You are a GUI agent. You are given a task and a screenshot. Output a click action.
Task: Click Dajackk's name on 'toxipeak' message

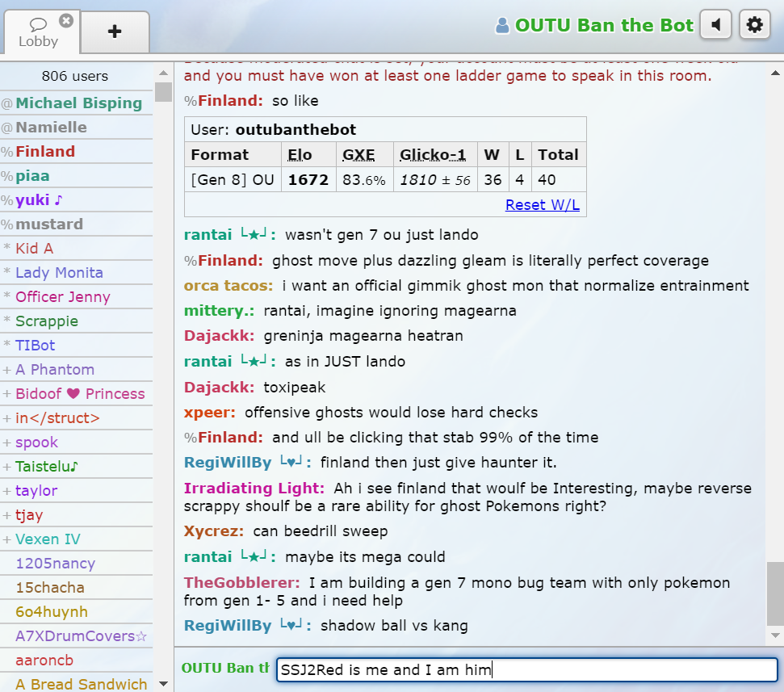point(219,388)
